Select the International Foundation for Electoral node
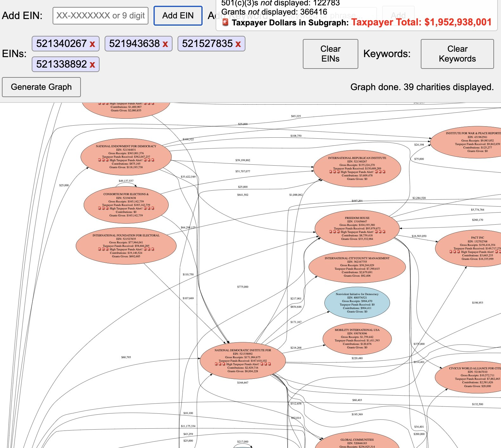 pos(126,246)
